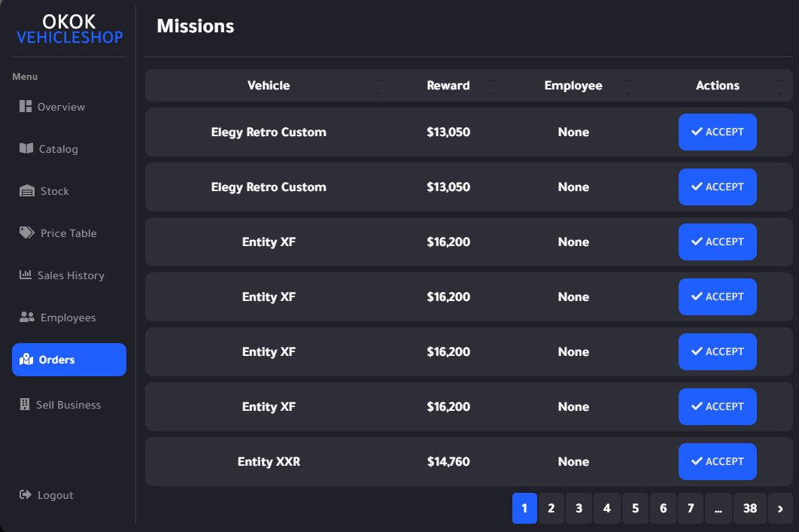This screenshot has width=799, height=532.
Task: Accept the first Elegy Retro Custom mission
Action: coord(717,132)
